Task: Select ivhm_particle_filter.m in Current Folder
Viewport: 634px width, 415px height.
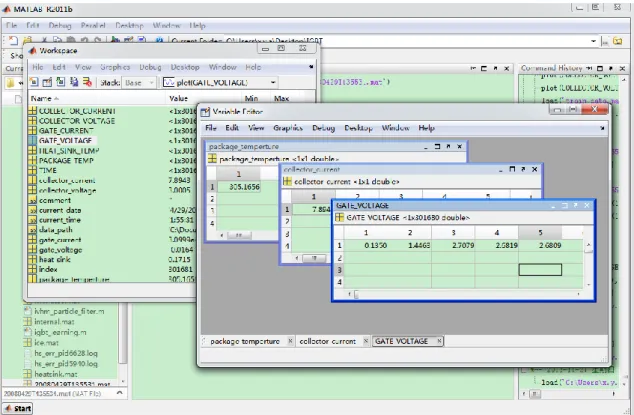Action: (x=69, y=311)
